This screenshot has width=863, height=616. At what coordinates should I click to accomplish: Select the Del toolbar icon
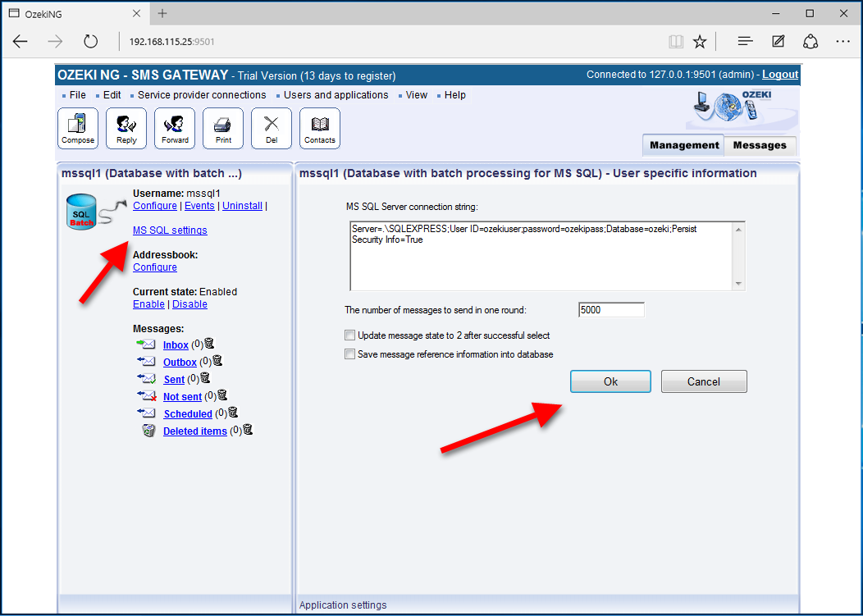coord(271,128)
